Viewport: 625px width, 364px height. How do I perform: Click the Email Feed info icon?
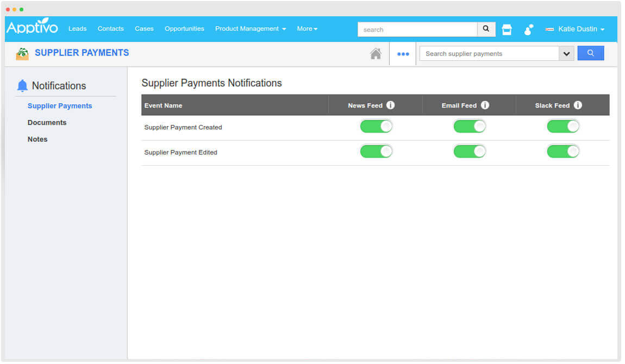[x=485, y=105]
